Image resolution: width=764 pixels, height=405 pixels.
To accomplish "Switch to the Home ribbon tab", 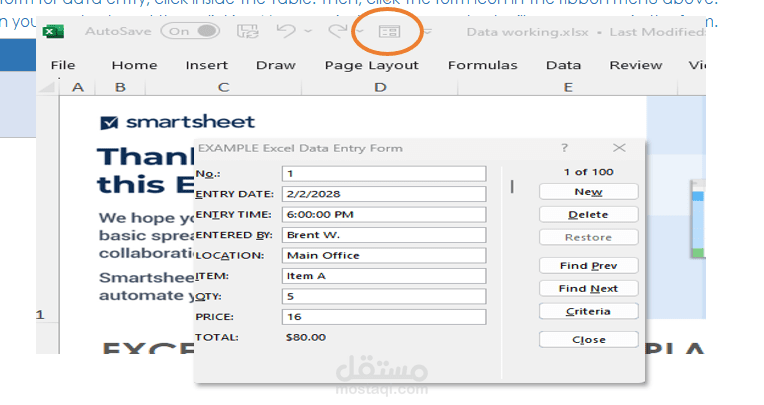I will (x=134, y=65).
